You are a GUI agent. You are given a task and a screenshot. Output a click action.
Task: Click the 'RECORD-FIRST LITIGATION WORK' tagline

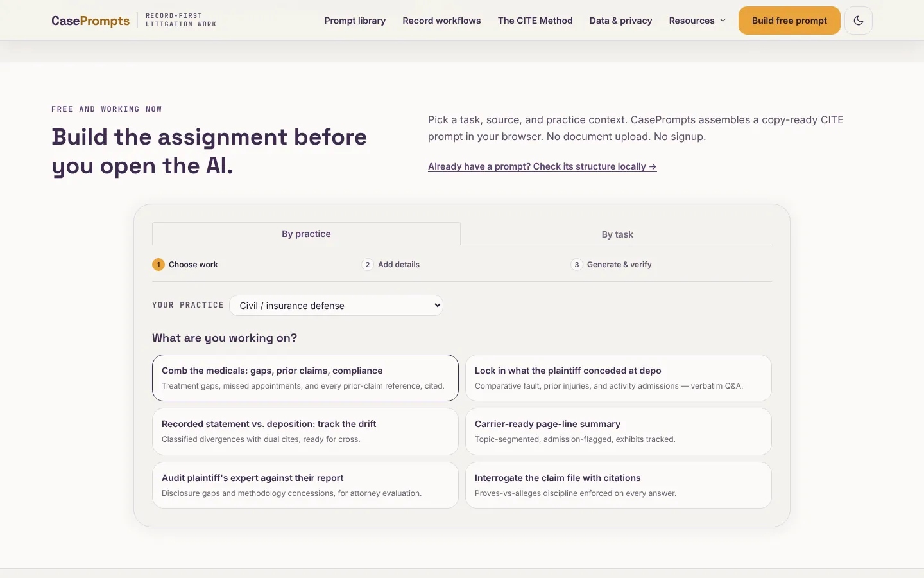(x=181, y=20)
